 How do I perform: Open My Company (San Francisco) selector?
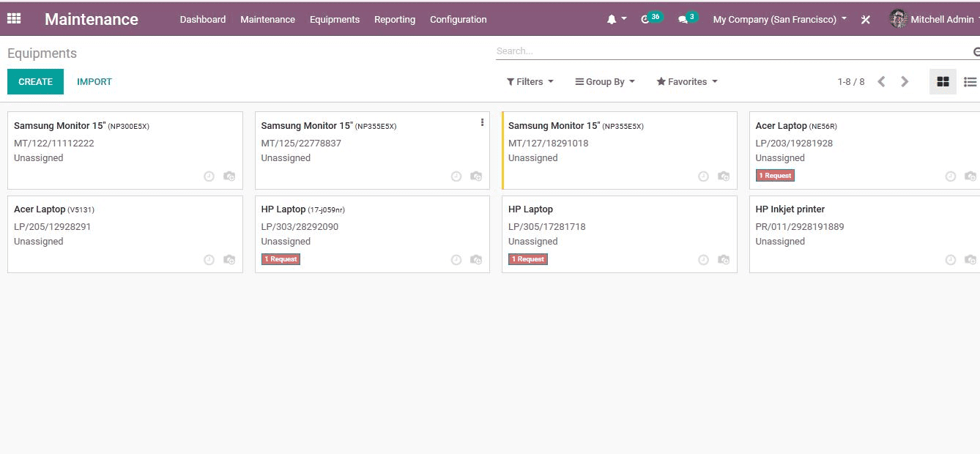click(780, 20)
